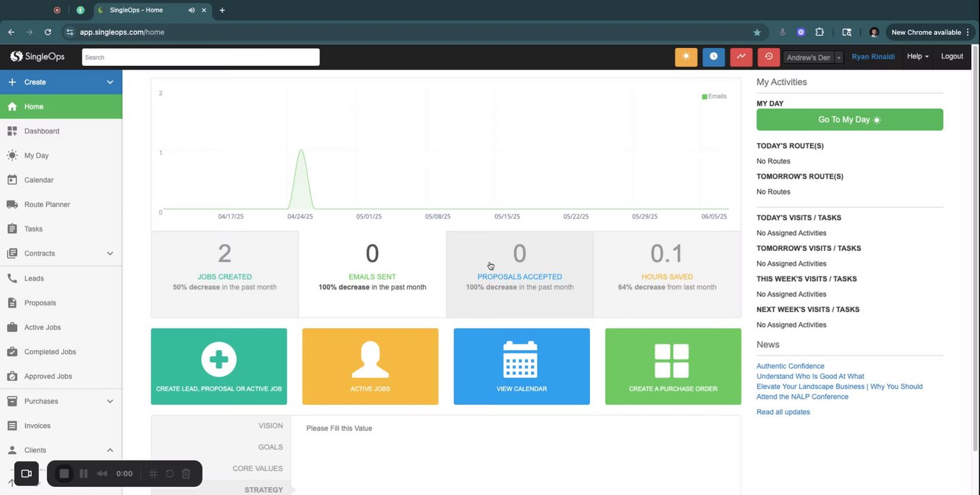
Task: Restart the recording with circular arrow icon
Action: (x=170, y=474)
